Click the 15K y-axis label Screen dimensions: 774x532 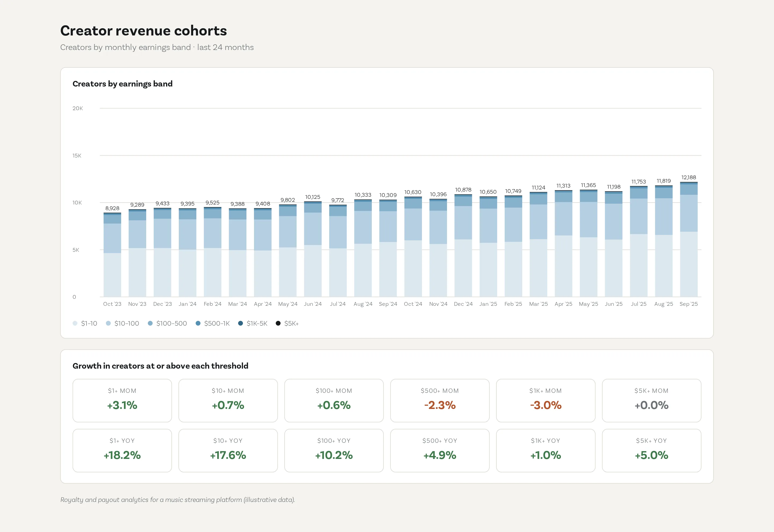click(77, 156)
